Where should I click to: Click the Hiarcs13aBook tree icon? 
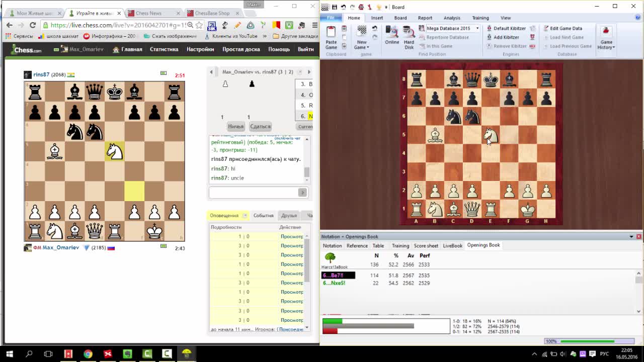(x=330, y=258)
